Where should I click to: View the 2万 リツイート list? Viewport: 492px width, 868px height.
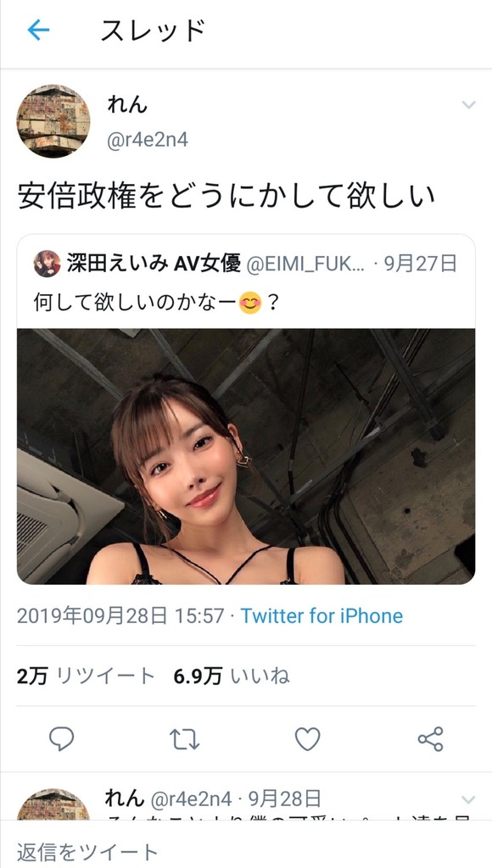coord(86,676)
